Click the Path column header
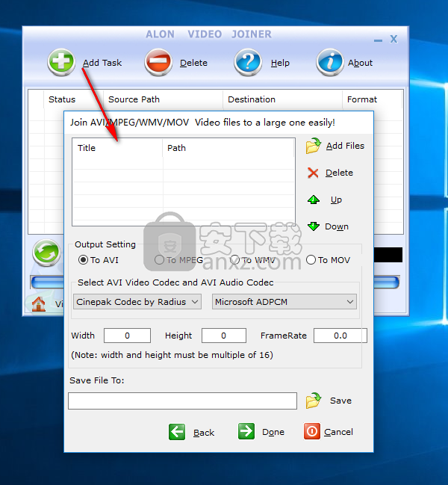Screen dimensions: 448x485 228,148
